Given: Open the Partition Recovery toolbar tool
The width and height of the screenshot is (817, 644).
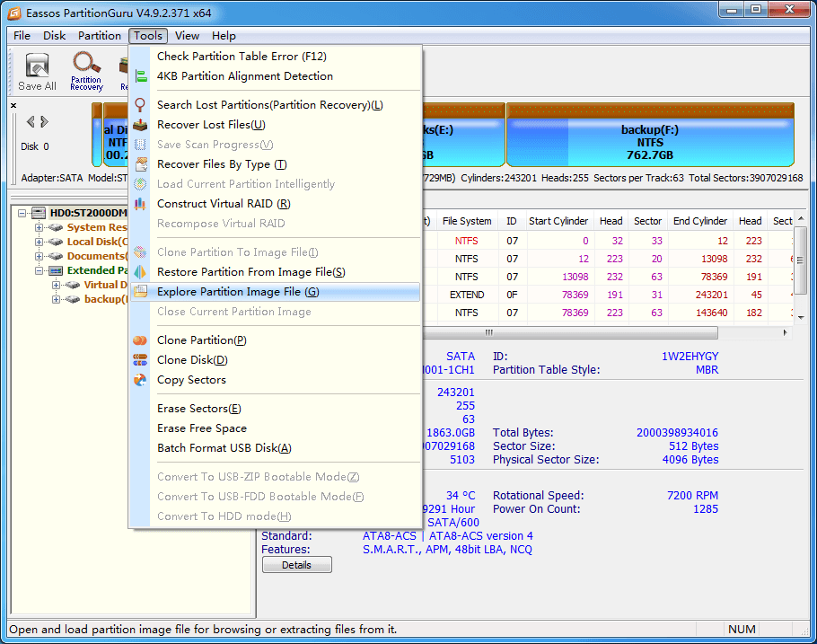Looking at the screenshot, I should tap(86, 71).
